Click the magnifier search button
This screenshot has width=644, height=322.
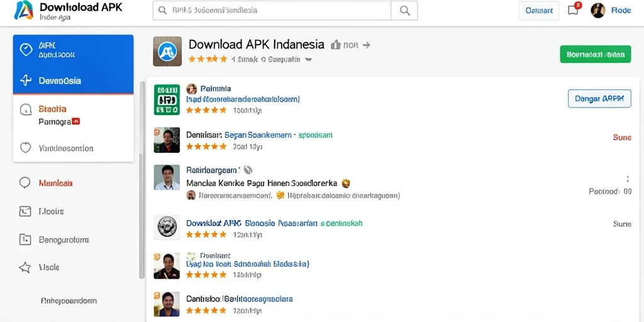tap(404, 11)
